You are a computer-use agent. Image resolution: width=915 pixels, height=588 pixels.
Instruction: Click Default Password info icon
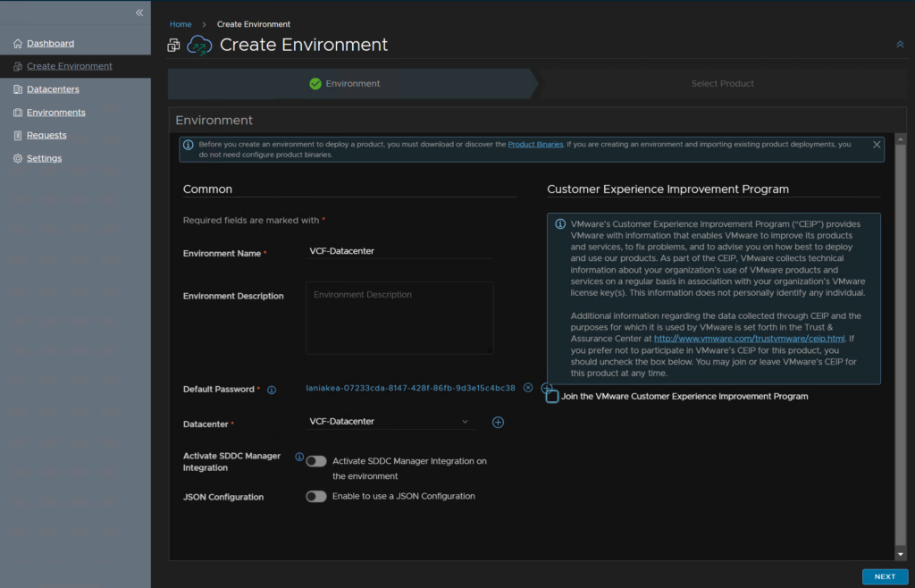point(272,390)
